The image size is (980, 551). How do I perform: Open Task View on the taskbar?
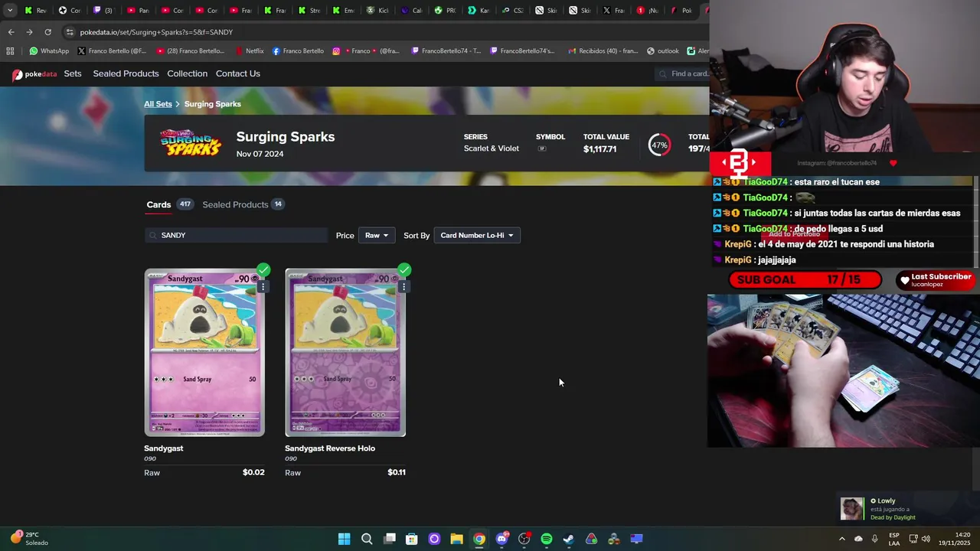pos(389,539)
